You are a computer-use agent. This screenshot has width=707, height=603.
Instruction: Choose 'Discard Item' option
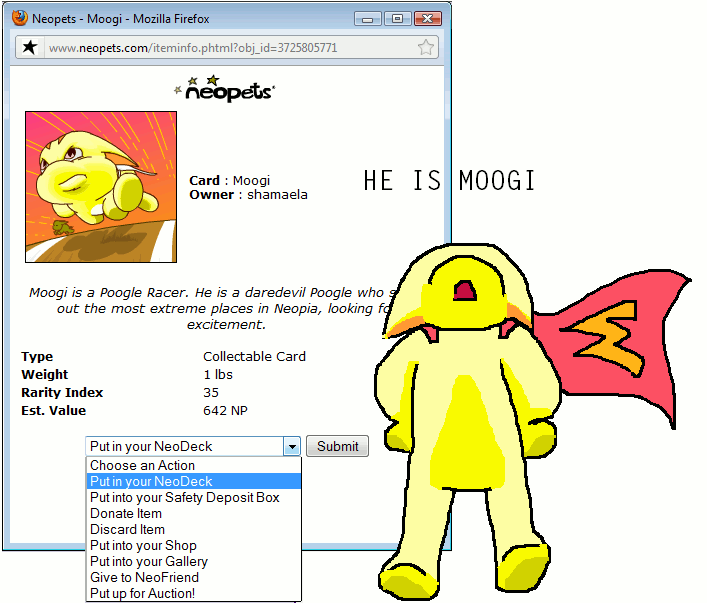coord(193,529)
